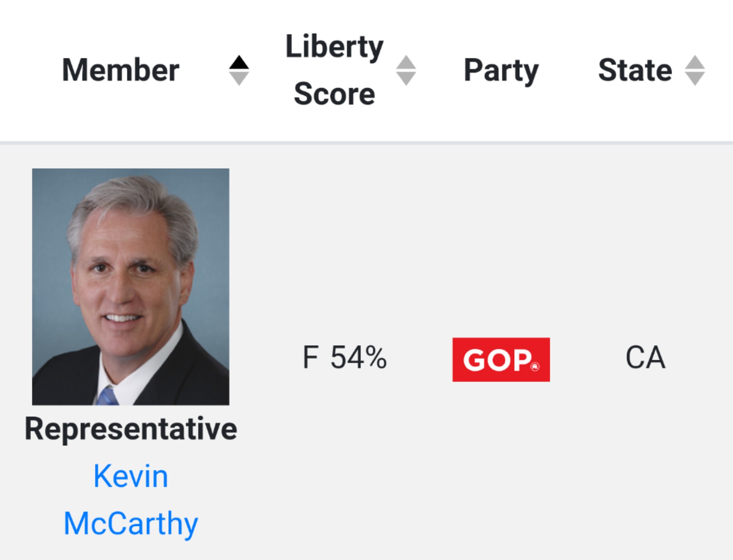
Task: Click the F grade letter
Action: (x=310, y=357)
